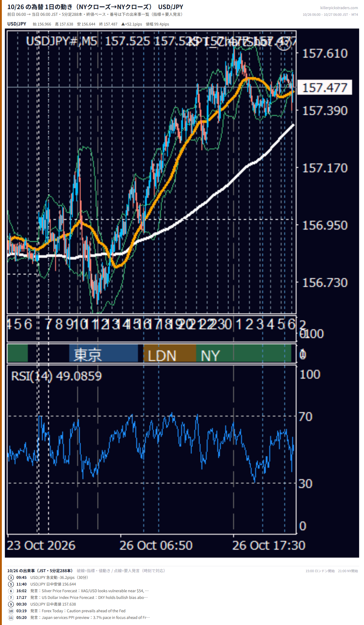364x625 pixels.
Task: Click the 23 Oct 2026 date label
Action: 41,545
